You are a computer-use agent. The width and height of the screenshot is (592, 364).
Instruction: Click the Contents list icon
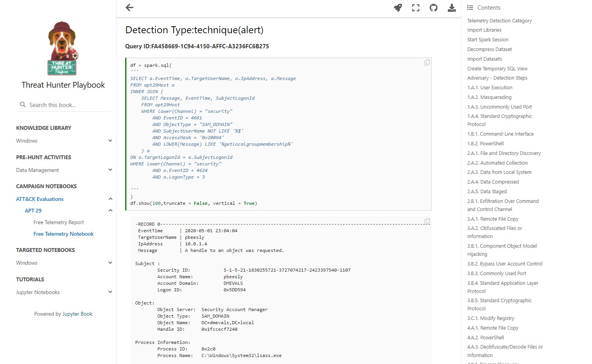point(470,8)
